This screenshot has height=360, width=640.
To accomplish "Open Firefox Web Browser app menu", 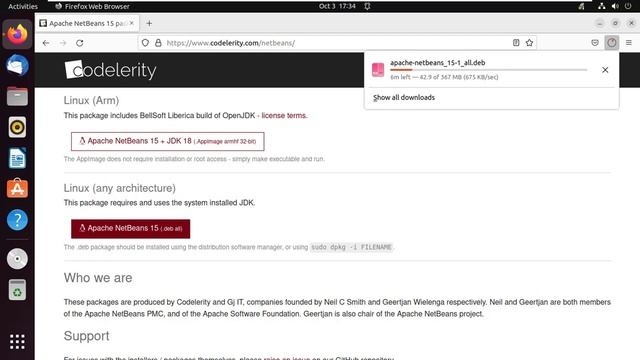I will coord(92,6).
